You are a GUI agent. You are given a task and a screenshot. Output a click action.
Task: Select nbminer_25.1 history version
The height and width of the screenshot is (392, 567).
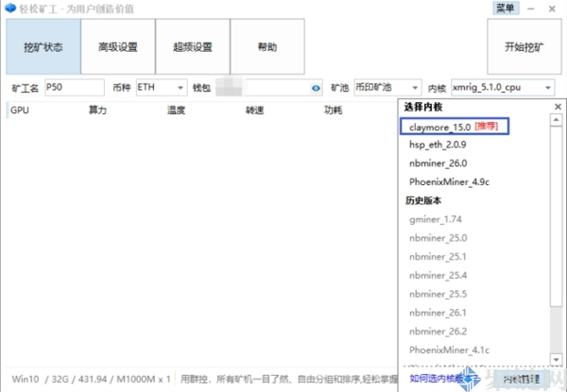(438, 257)
